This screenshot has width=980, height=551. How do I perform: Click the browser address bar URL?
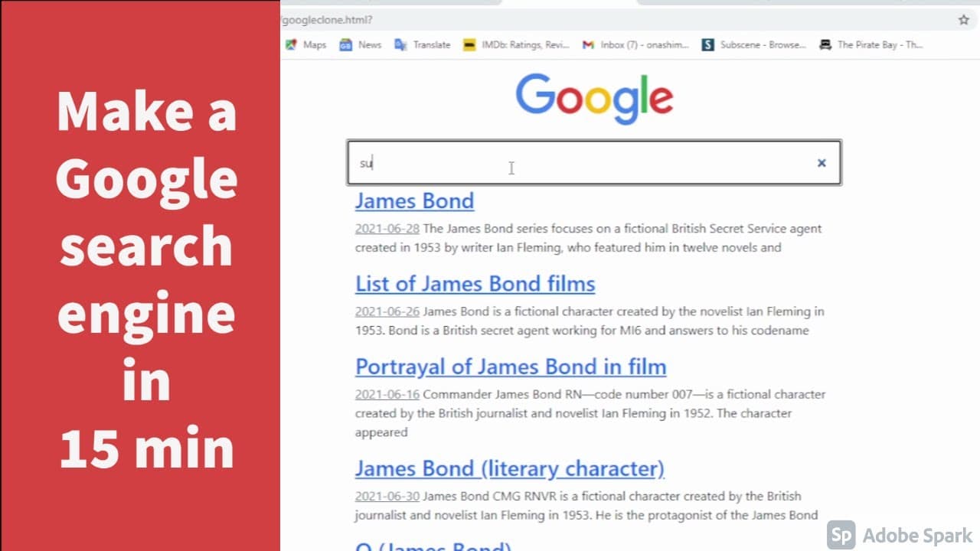click(x=328, y=20)
